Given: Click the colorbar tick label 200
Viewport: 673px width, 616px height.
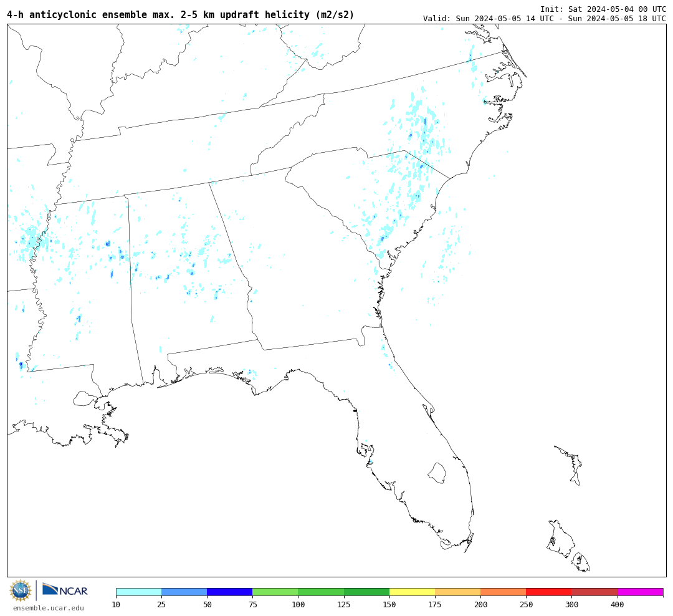Looking at the screenshot, I should click(480, 604).
